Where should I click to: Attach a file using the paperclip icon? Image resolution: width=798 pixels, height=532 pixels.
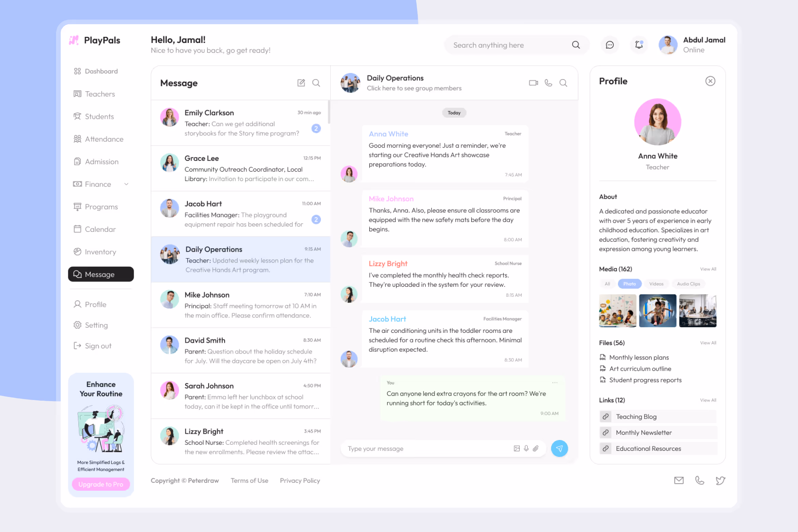click(536, 448)
